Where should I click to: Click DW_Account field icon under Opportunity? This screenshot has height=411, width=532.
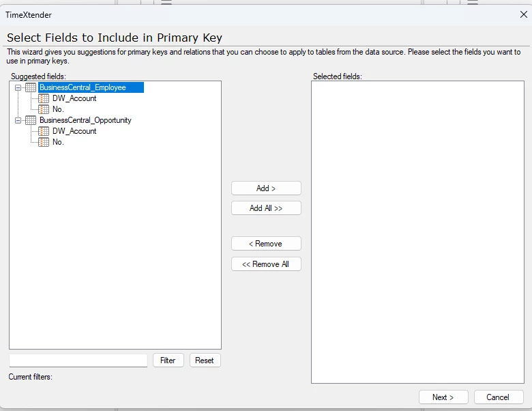pos(44,131)
